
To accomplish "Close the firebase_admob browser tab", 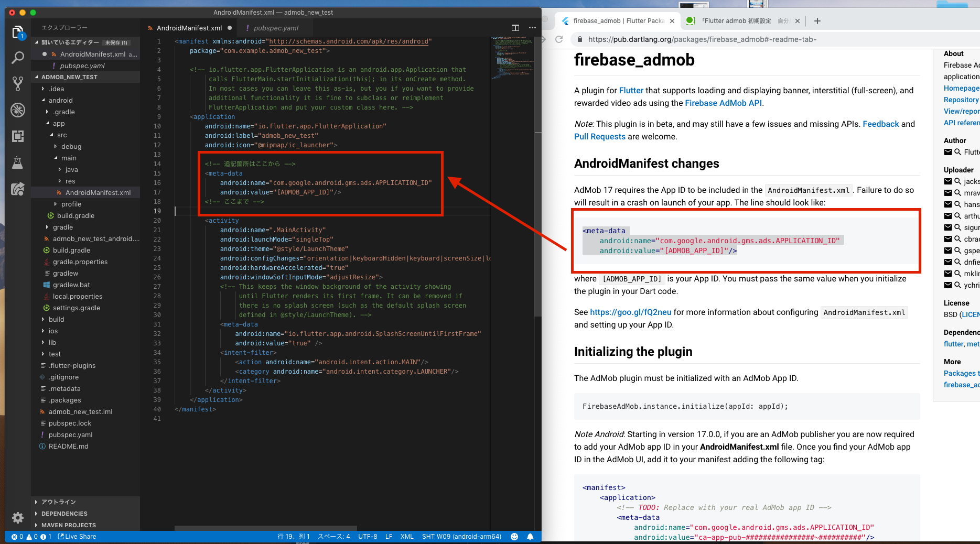I will point(672,21).
